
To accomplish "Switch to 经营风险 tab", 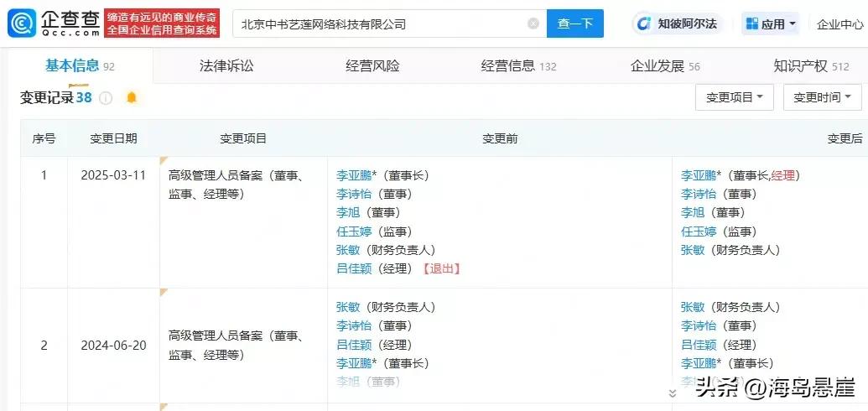I will [372, 66].
